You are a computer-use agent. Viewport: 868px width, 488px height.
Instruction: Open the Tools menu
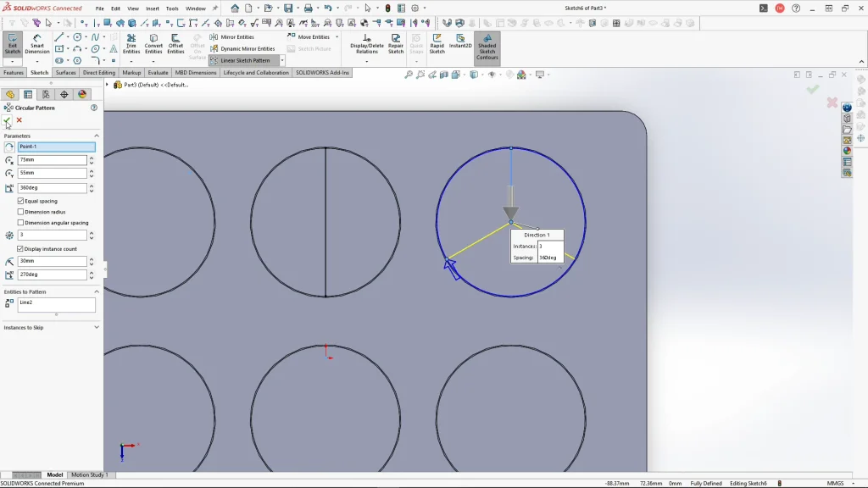[172, 8]
